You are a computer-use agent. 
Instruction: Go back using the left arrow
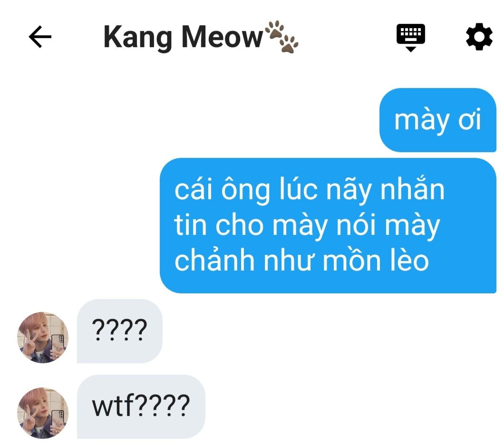(x=40, y=37)
